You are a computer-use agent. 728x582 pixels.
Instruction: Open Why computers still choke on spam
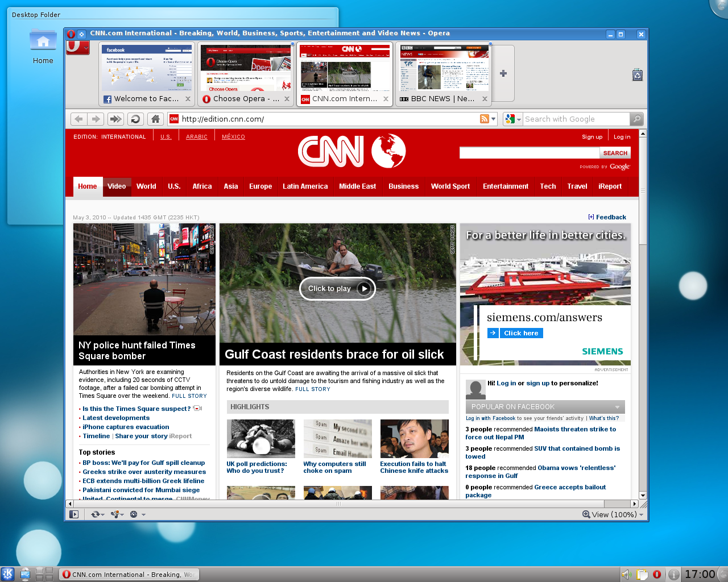tap(334, 467)
